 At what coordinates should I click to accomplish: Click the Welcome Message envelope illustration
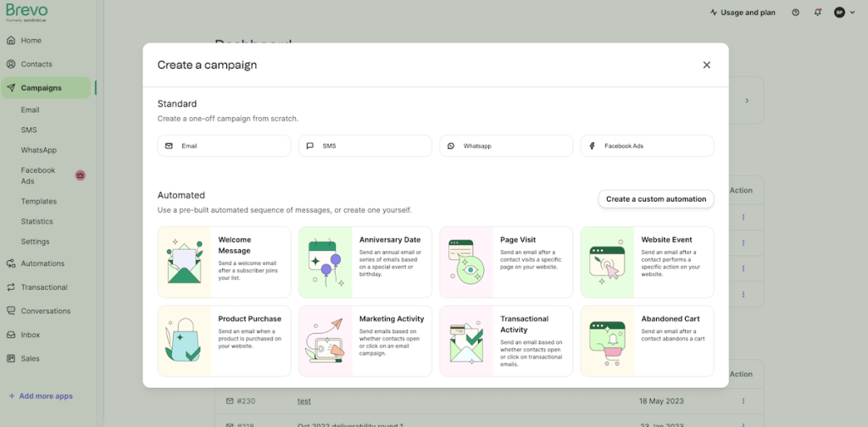pos(185,262)
